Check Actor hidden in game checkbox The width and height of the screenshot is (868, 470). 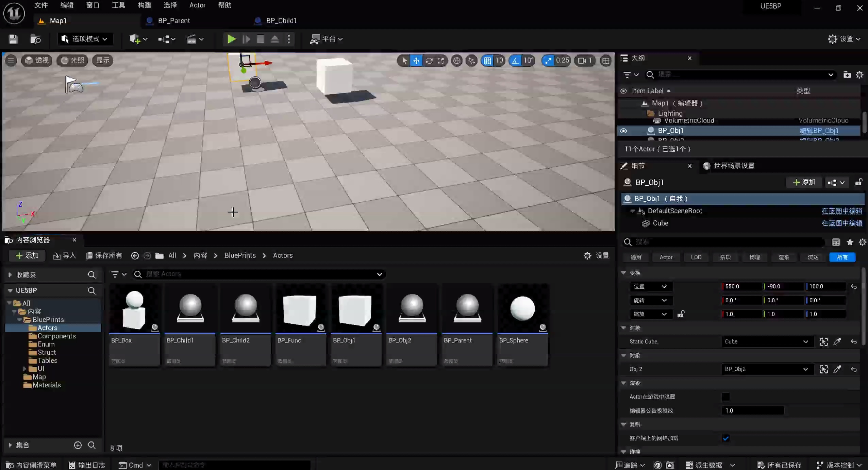725,397
